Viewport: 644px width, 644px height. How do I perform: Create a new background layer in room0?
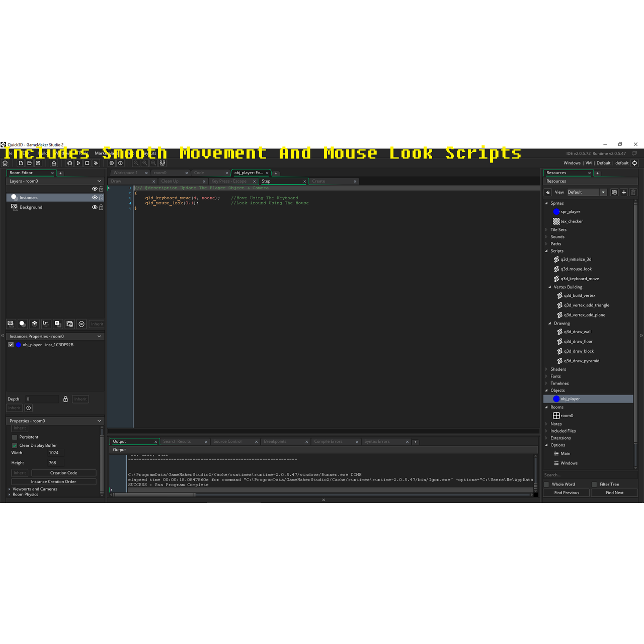(11, 324)
